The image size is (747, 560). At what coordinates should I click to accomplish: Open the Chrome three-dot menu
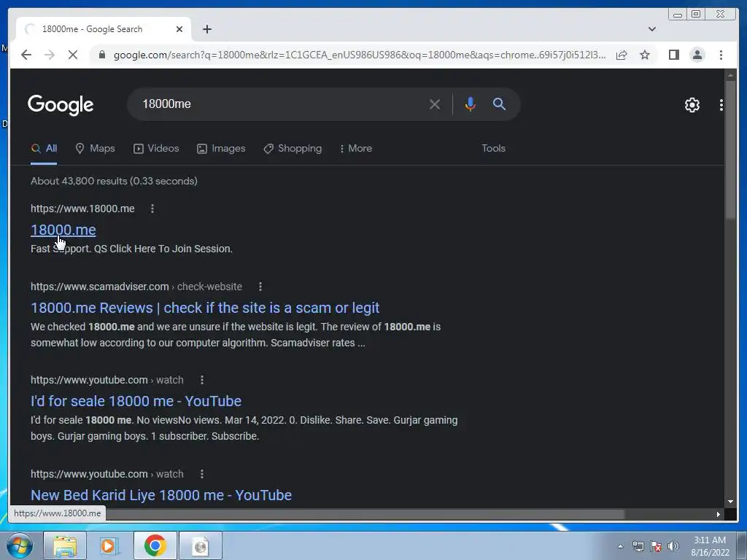(721, 55)
